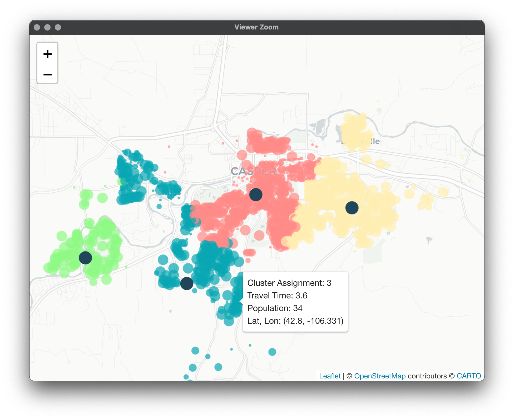This screenshot has height=420, width=514.
Task: Click the CASPER city label on map
Action: tap(241, 171)
